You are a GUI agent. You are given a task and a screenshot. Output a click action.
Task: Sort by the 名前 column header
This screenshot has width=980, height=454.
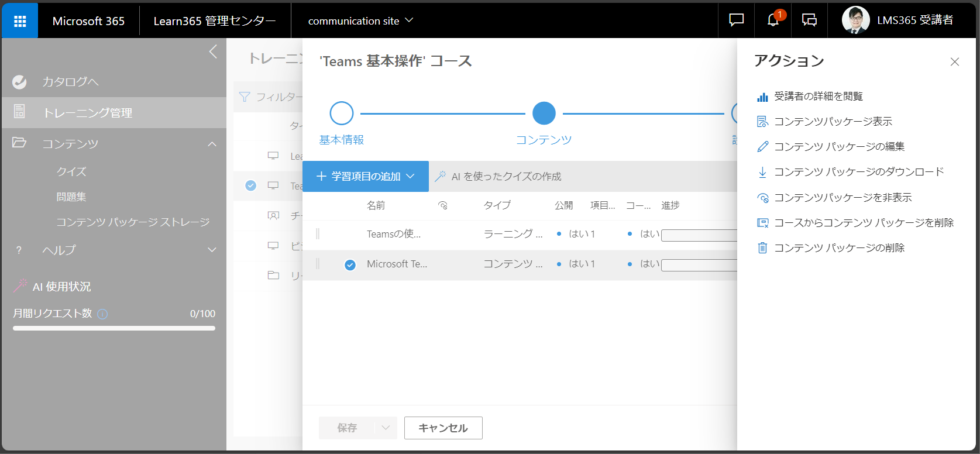[376, 205]
